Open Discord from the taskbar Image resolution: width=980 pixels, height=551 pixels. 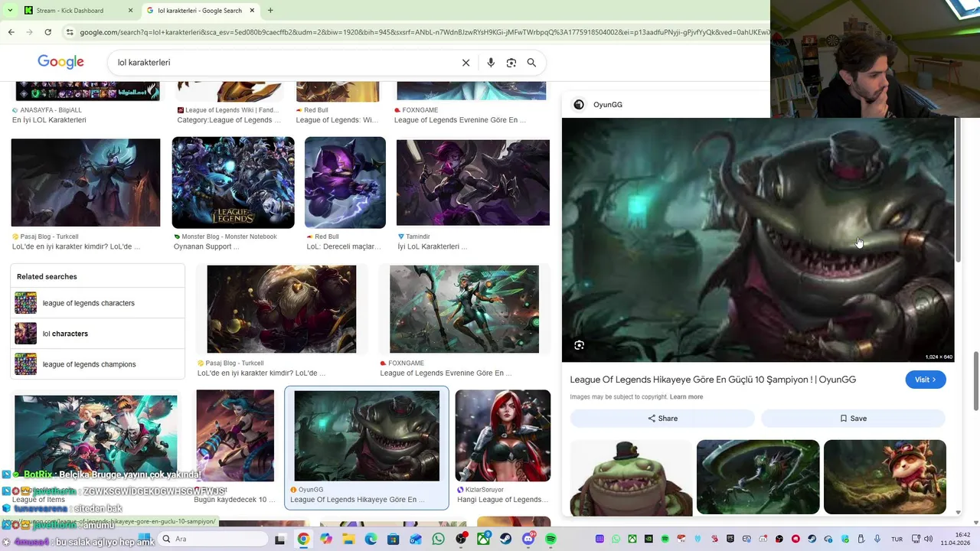[528, 539]
